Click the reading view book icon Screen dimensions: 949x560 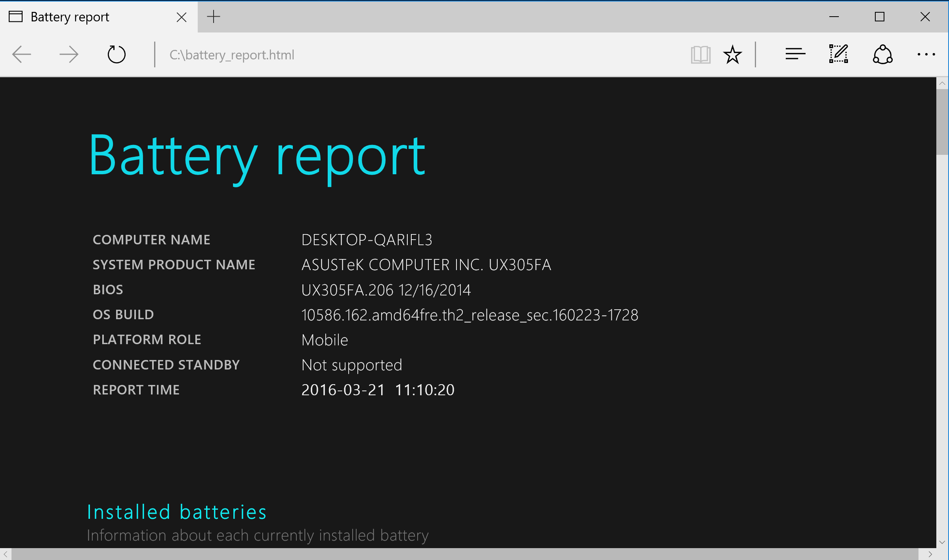(701, 54)
